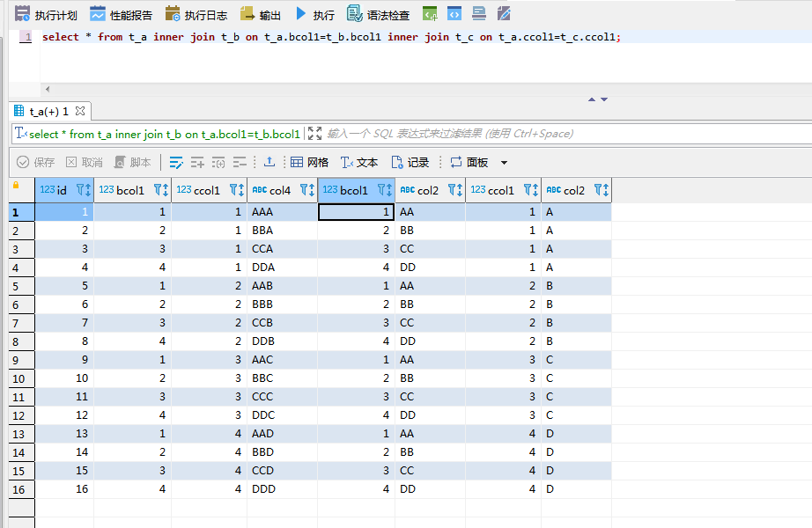Viewport: 812px width, 528px height.
Task: Open filter menu on col4 column header
Action: click(306, 190)
